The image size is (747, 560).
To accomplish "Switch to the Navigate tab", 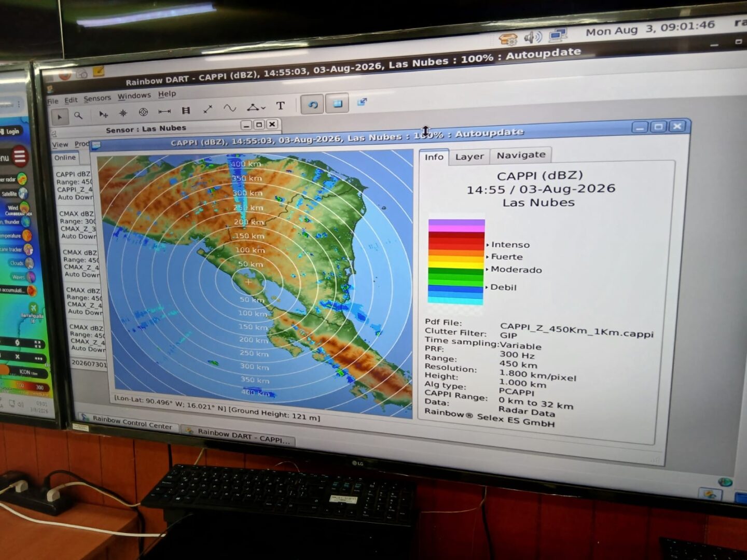I will tap(521, 155).
